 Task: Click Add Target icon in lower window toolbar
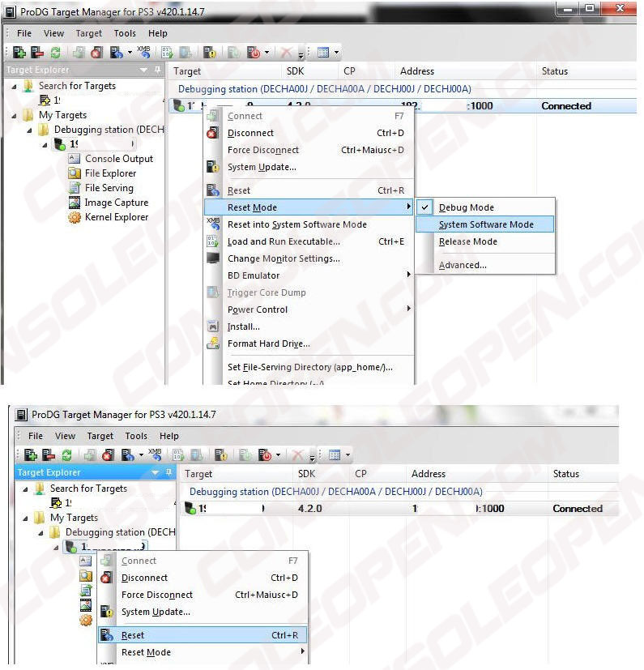coord(30,455)
